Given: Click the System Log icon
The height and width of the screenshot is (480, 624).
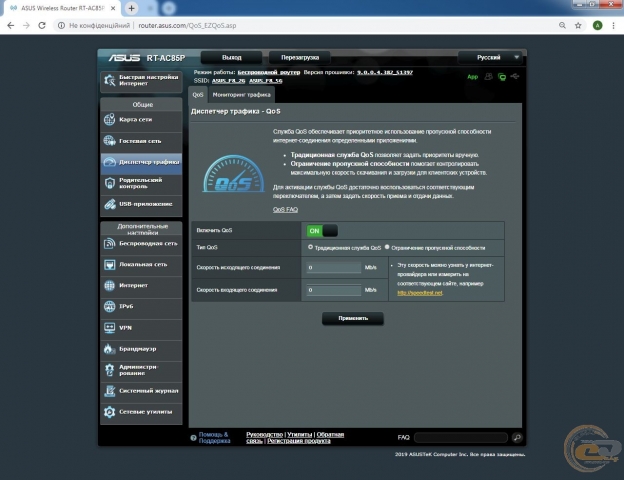Looking at the screenshot, I should pyautogui.click(x=109, y=391).
